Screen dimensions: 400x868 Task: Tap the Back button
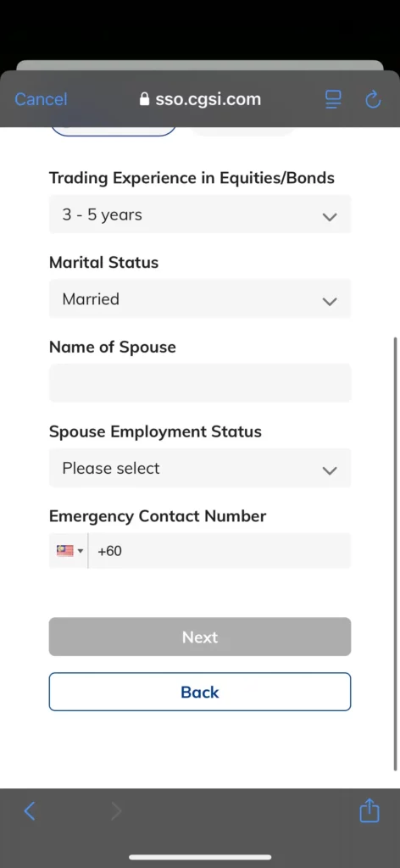coord(200,692)
